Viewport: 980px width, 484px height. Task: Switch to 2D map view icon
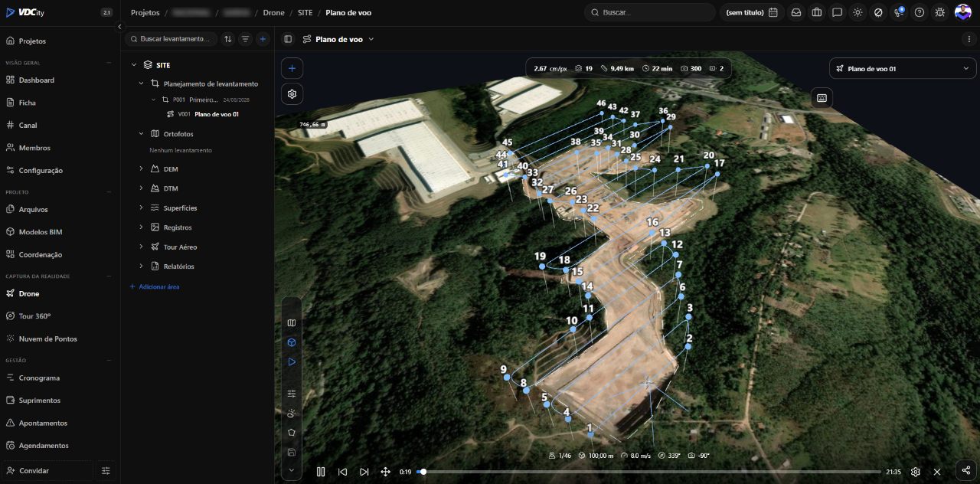[292, 322]
